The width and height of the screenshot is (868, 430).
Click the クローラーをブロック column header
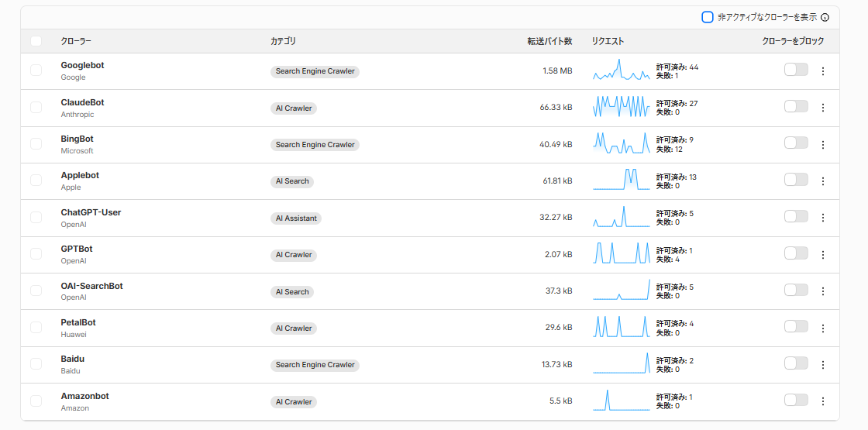pyautogui.click(x=793, y=41)
